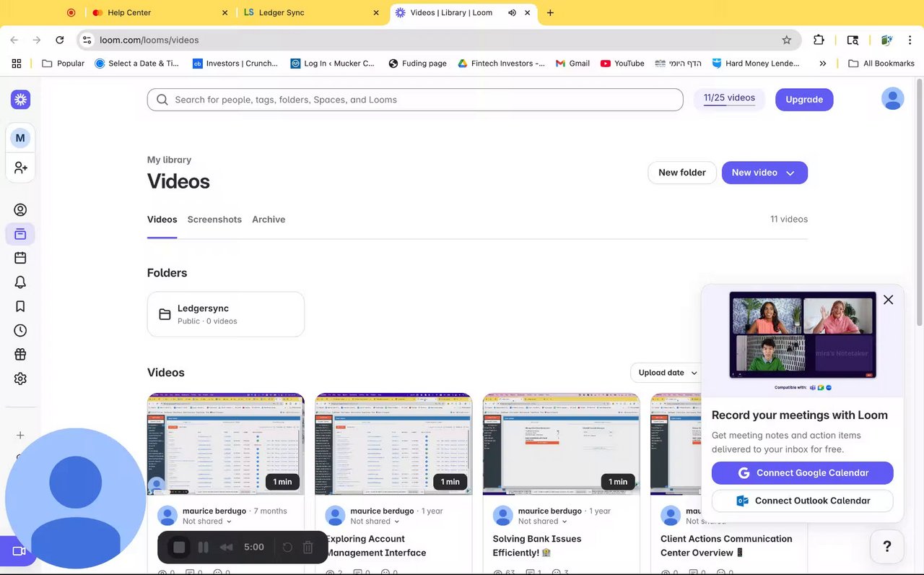Click the rewind recording button
This screenshot has height=575, width=924.
point(227,548)
